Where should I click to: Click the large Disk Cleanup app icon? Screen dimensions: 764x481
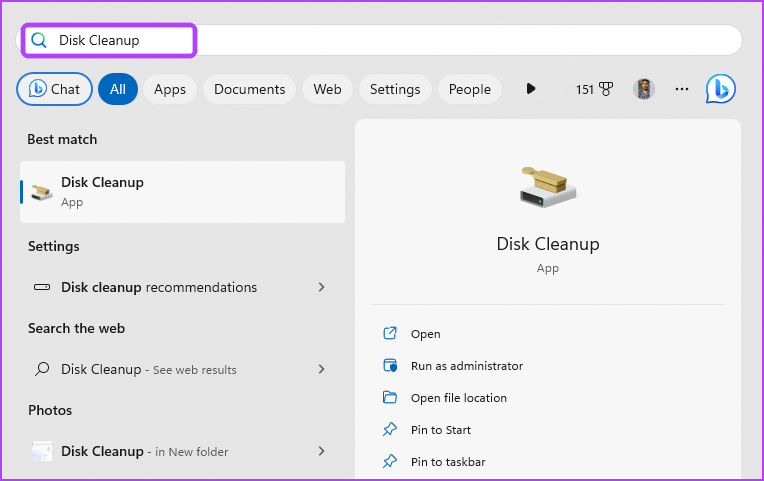(x=548, y=188)
